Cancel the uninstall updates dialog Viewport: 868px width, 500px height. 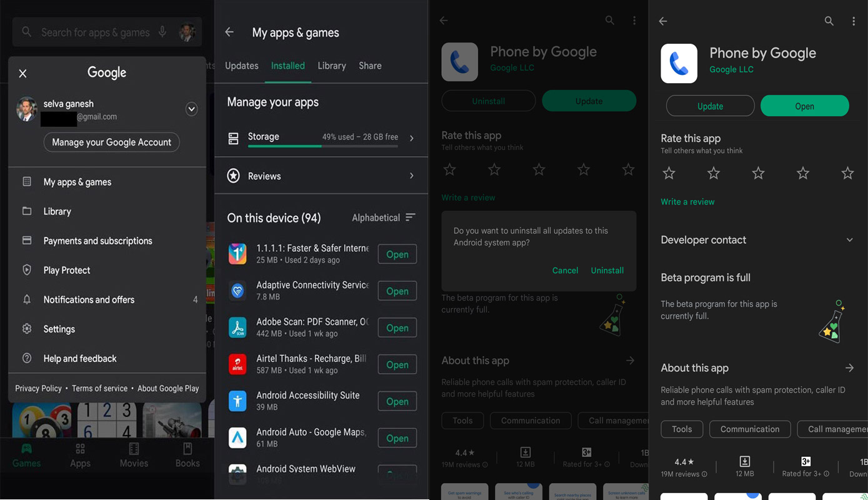pos(565,271)
